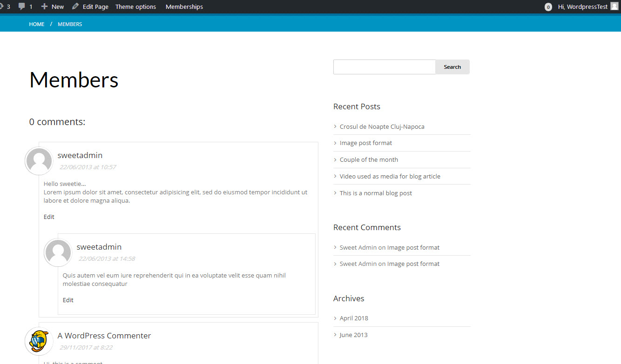Screen dimensions: 621x364
Task: Click A WordPress Commenter avatar image
Action: point(39,341)
